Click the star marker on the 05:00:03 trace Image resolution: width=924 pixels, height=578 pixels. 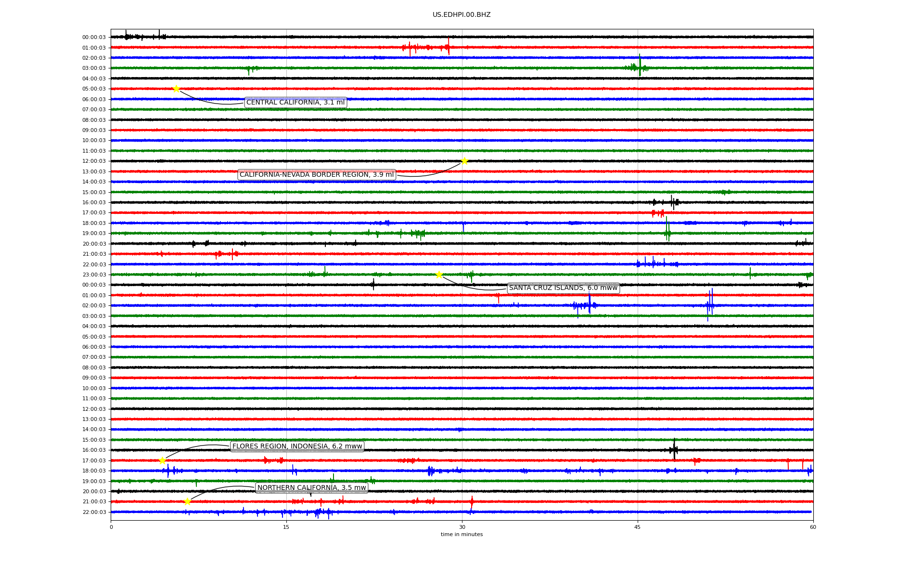coord(176,89)
